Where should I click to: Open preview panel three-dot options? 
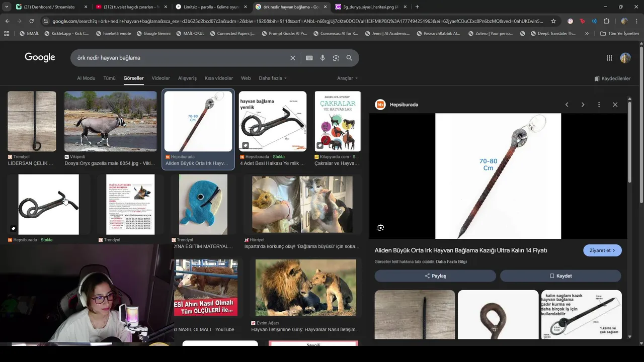(599, 105)
